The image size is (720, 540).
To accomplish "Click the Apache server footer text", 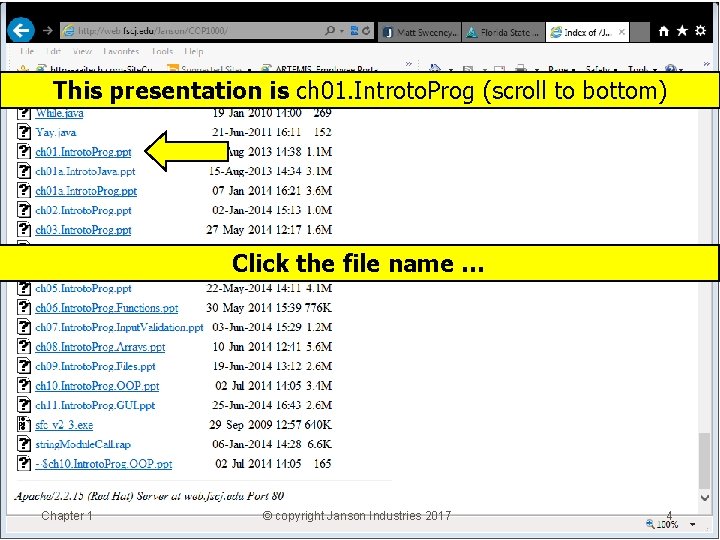I will 149,496.
